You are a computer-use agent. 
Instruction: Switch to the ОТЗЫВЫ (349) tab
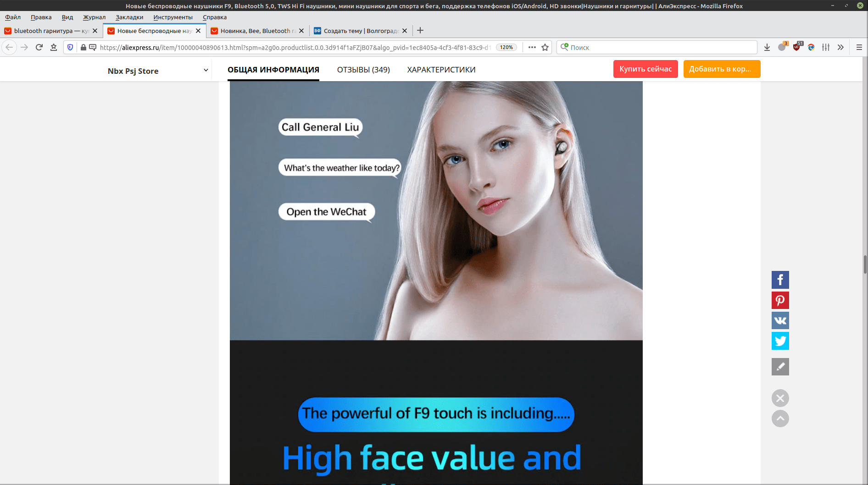[x=363, y=70]
